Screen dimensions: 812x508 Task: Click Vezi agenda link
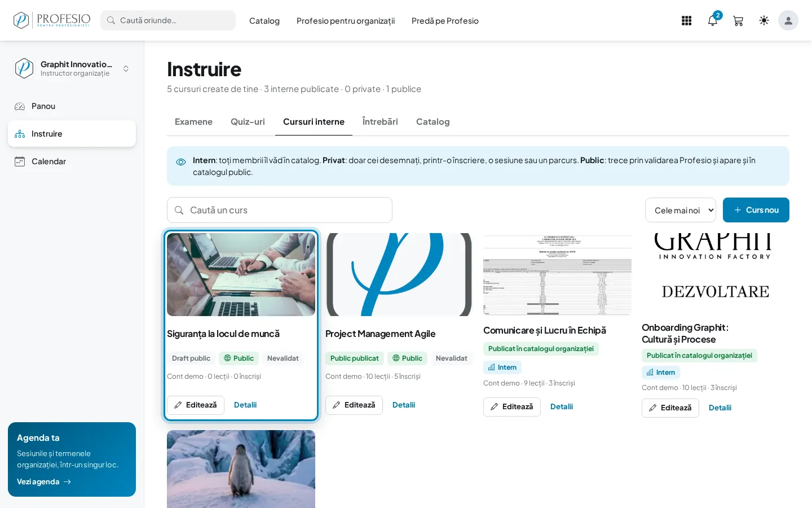(44, 482)
